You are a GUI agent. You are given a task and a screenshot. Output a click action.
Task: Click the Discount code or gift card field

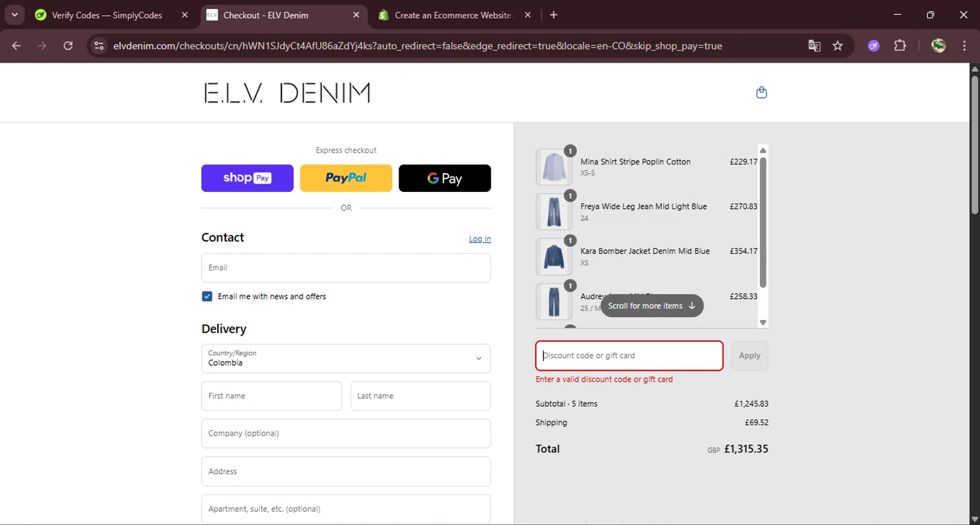[x=629, y=356]
